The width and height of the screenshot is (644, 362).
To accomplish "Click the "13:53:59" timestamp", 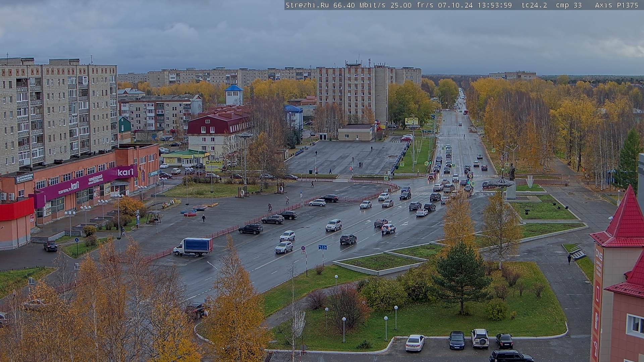I will pos(495,5).
